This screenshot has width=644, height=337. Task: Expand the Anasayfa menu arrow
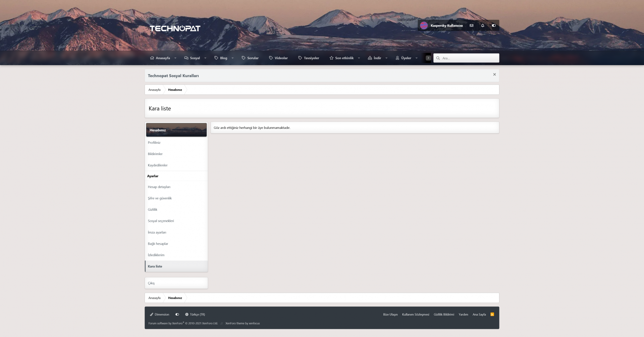point(175,58)
